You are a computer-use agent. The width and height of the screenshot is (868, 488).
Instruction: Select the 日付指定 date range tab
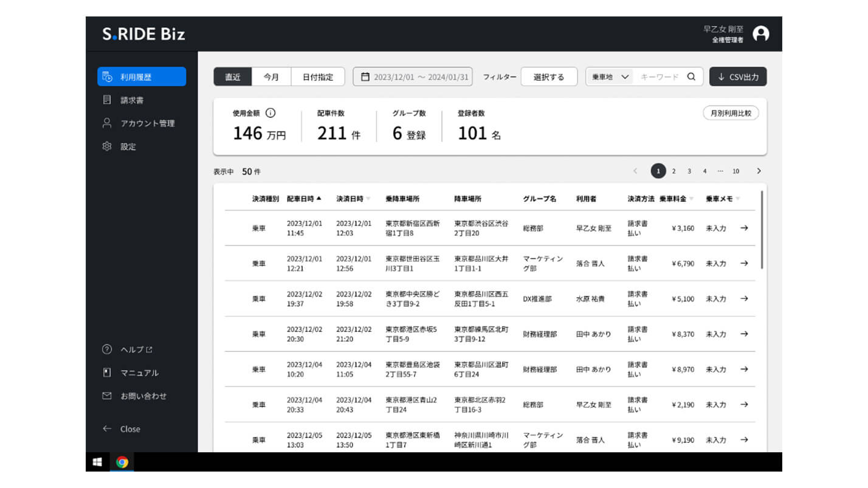tap(318, 77)
